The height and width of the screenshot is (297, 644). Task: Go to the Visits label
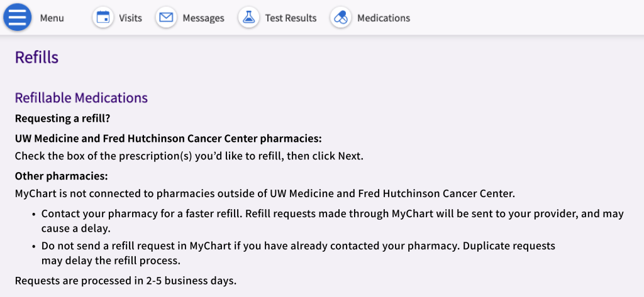pos(130,18)
